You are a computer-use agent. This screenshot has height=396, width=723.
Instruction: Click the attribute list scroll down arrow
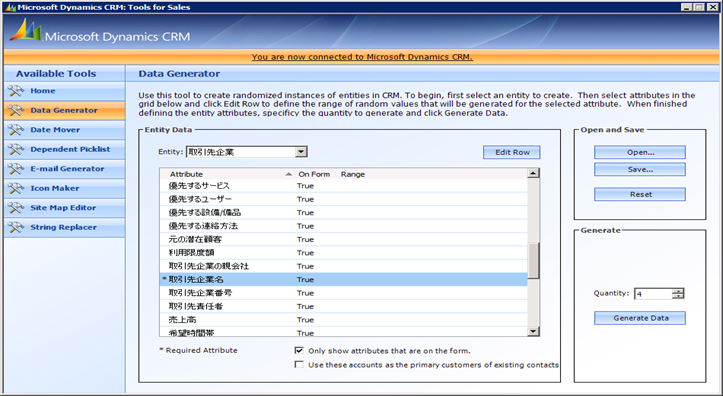point(533,331)
